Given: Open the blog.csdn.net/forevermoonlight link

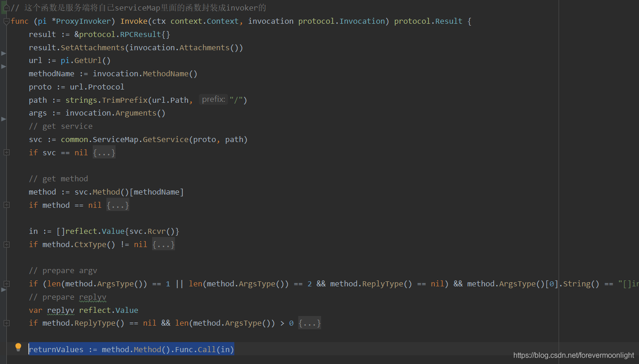Looking at the screenshot, I should 574,355.
